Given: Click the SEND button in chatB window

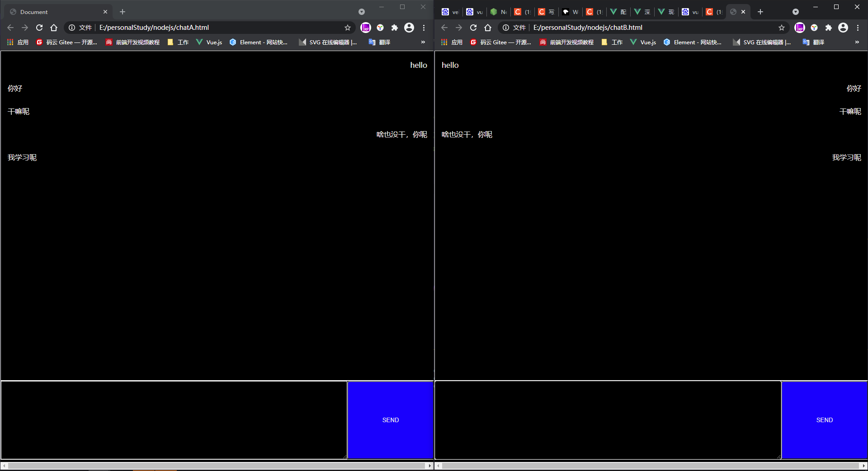Looking at the screenshot, I should pos(825,420).
